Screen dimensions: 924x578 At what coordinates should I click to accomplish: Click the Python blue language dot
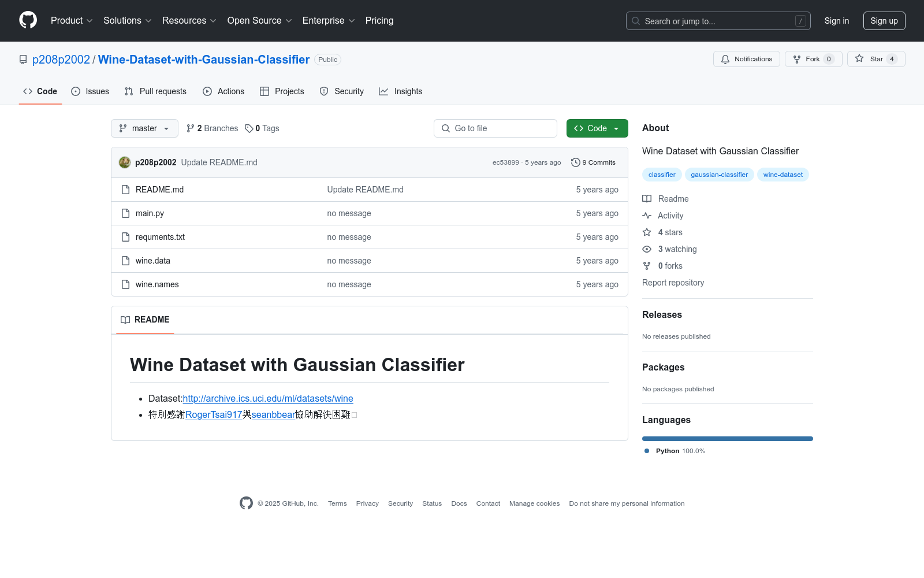[647, 451]
